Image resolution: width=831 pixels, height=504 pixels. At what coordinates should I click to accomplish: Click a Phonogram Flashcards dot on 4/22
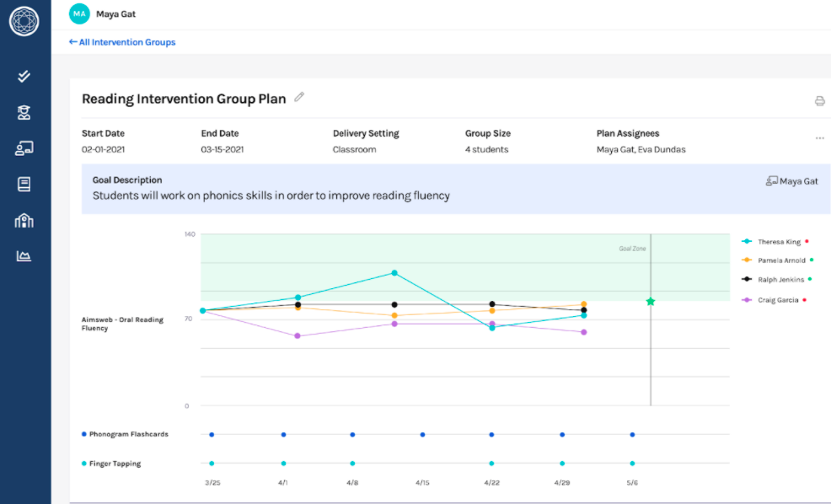coord(491,434)
